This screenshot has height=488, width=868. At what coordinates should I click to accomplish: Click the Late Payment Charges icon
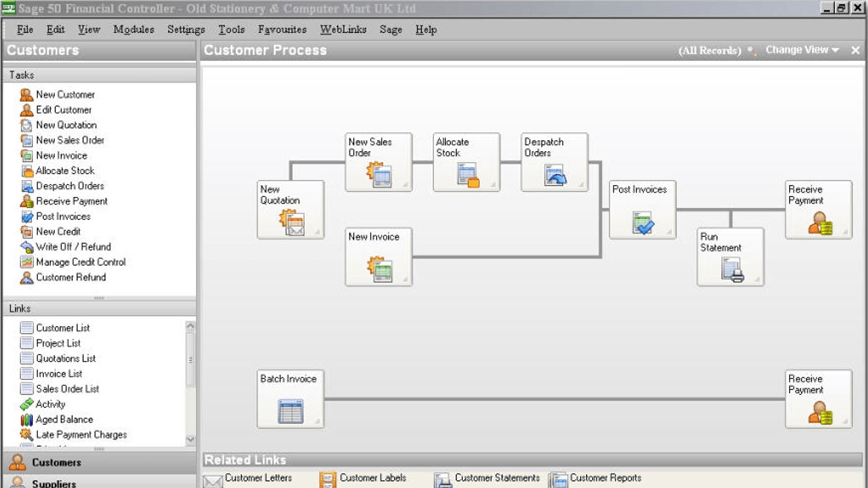click(x=26, y=435)
